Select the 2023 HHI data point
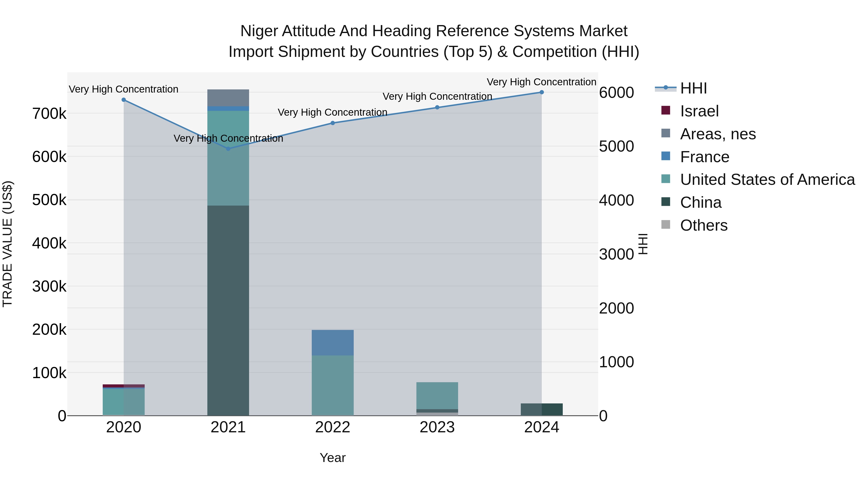Image resolution: width=868 pixels, height=488 pixels. [x=437, y=107]
